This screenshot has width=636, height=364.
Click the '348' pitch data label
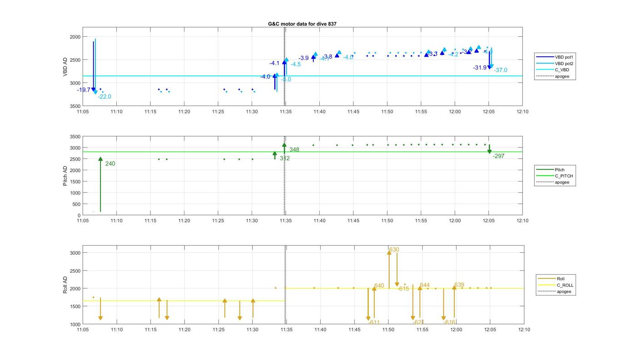pyautogui.click(x=294, y=150)
